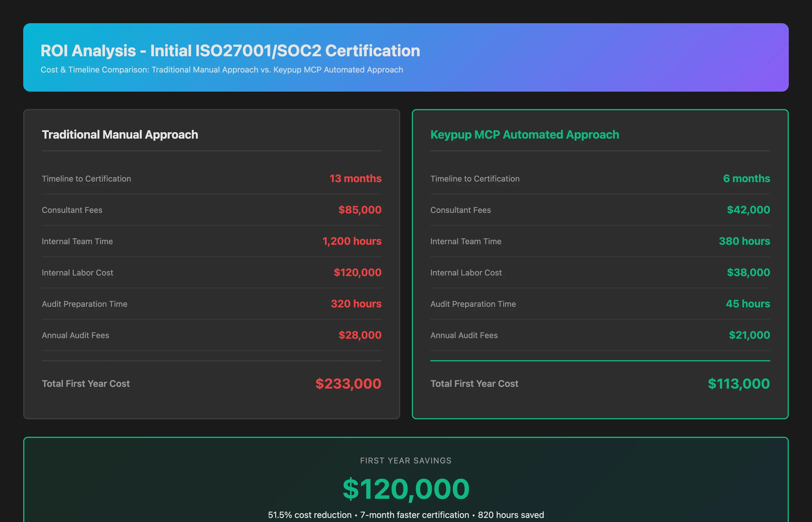Click Internal Team Time label in Traditional card
The height and width of the screenshot is (522, 812).
point(77,241)
